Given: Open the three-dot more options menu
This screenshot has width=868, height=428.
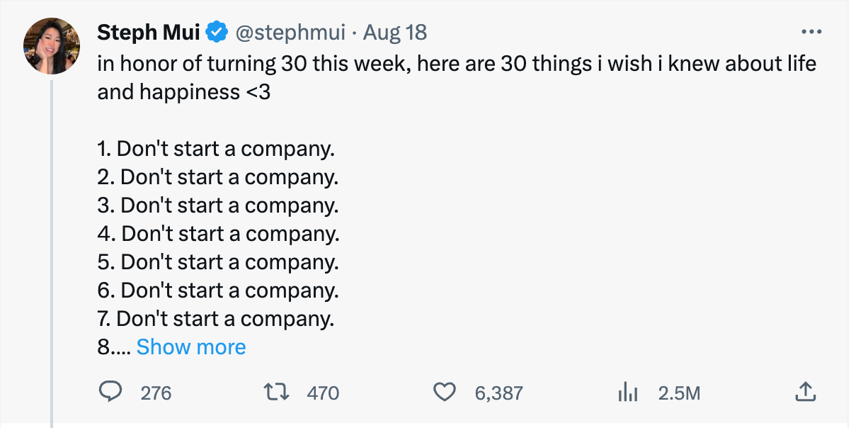Looking at the screenshot, I should pyautogui.click(x=811, y=33).
